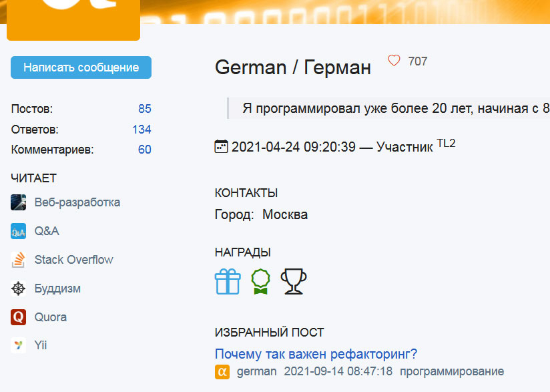Select the green rosette medal award

(260, 281)
